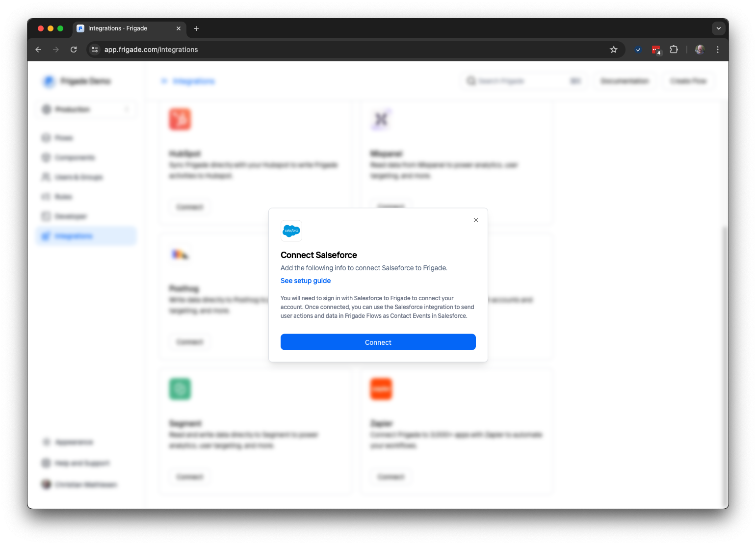This screenshot has width=756, height=545.
Task: Open Flows from the sidebar icon
Action: 46,137
